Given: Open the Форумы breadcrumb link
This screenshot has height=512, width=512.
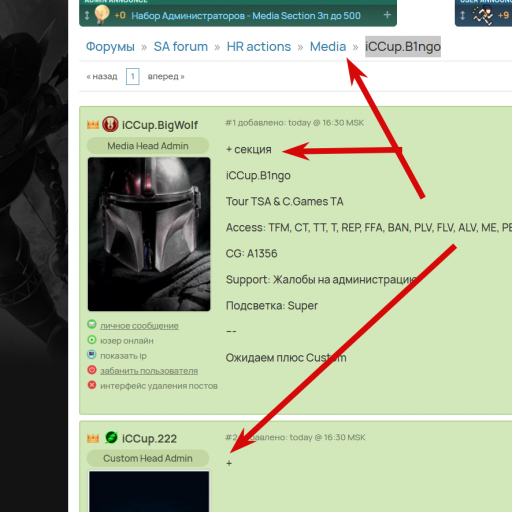Looking at the screenshot, I should (x=110, y=47).
